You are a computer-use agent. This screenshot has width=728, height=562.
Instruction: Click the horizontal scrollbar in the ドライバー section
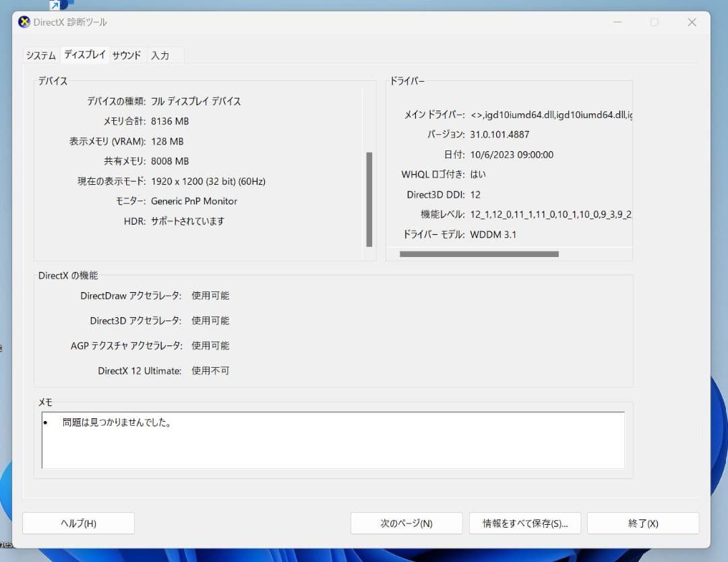coord(479,253)
